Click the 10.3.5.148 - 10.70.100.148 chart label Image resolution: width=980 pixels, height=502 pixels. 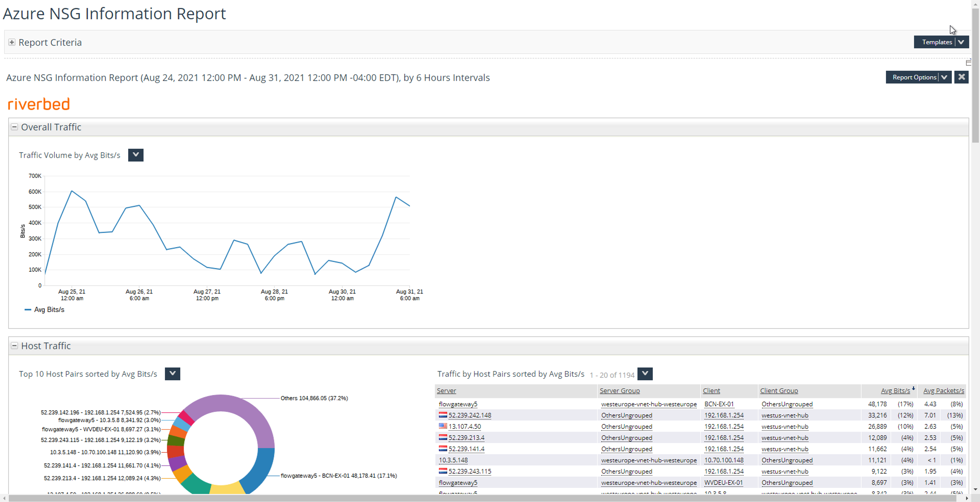pyautogui.click(x=105, y=452)
